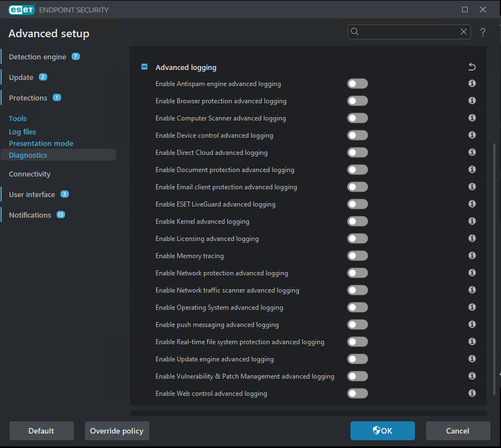The width and height of the screenshot is (501, 448).
Task: Collapse the Advanced logging section
Action: [144, 67]
